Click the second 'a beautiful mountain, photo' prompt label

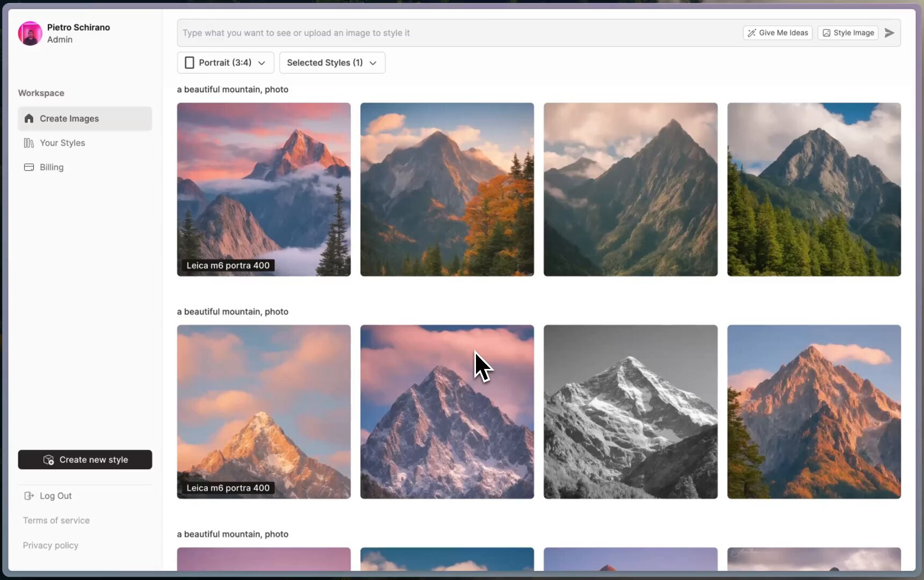click(233, 311)
